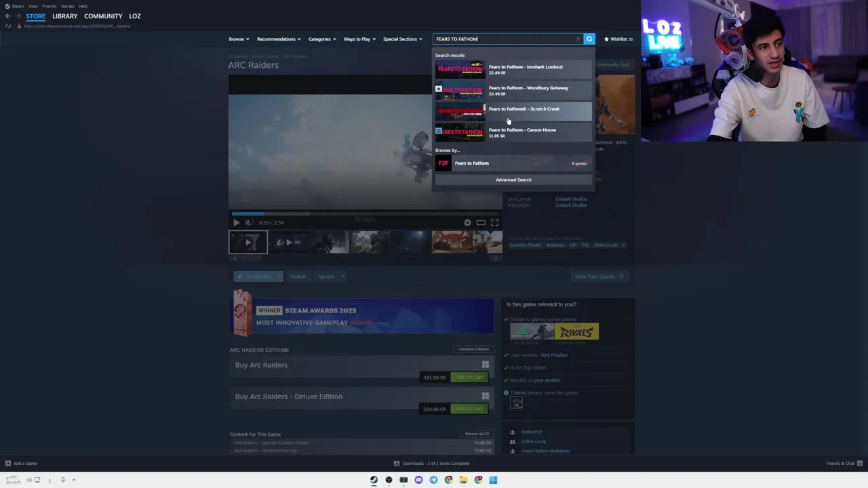Expand the Ignore options arrow
Image resolution: width=868 pixels, height=488 pixels.
(x=343, y=277)
